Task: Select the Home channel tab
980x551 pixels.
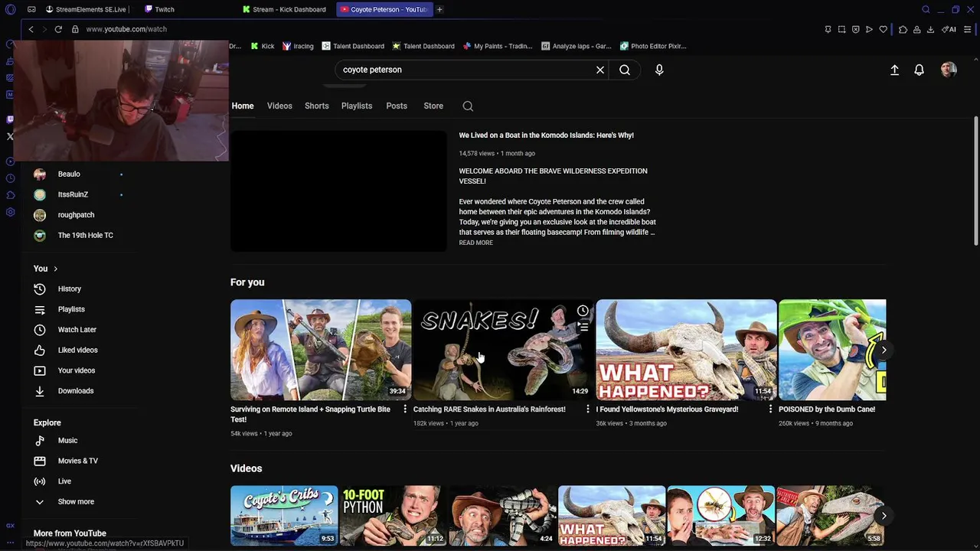Action: pyautogui.click(x=243, y=106)
